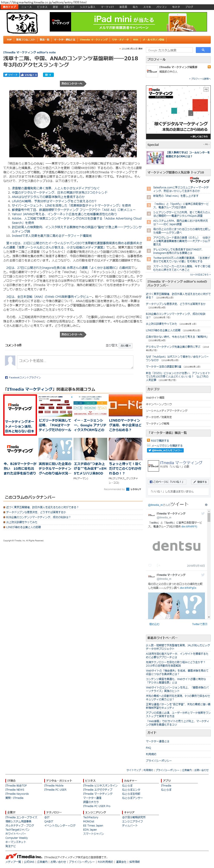The width and height of the screenshot is (214, 868).
Task: Open ITmedia NEWS in footer IT総合 column
Action: (15, 790)
